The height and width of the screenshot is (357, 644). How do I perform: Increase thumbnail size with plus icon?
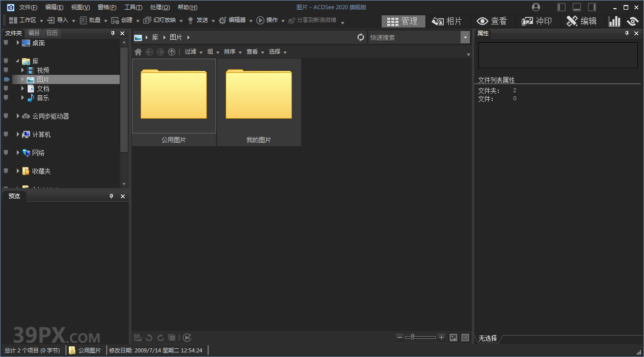pos(441,337)
